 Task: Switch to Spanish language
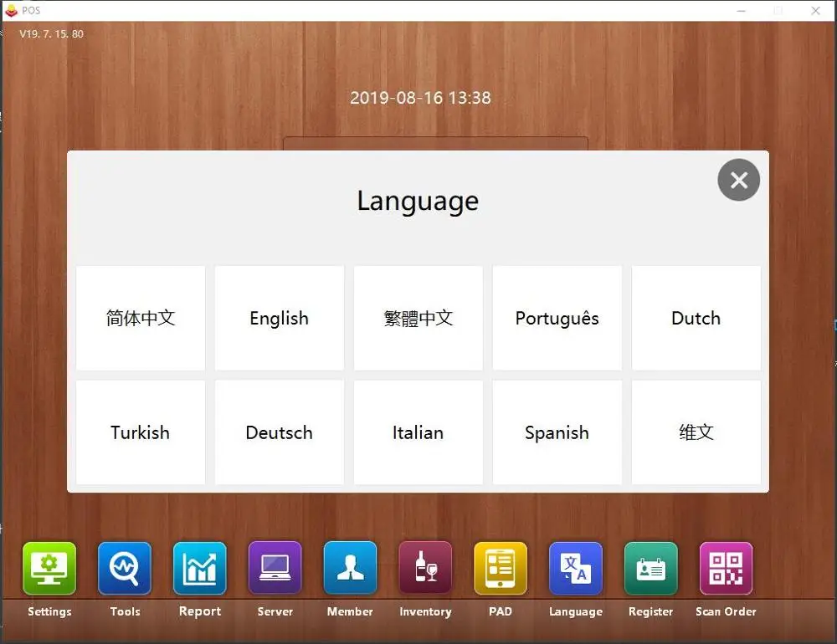pyautogui.click(x=557, y=432)
